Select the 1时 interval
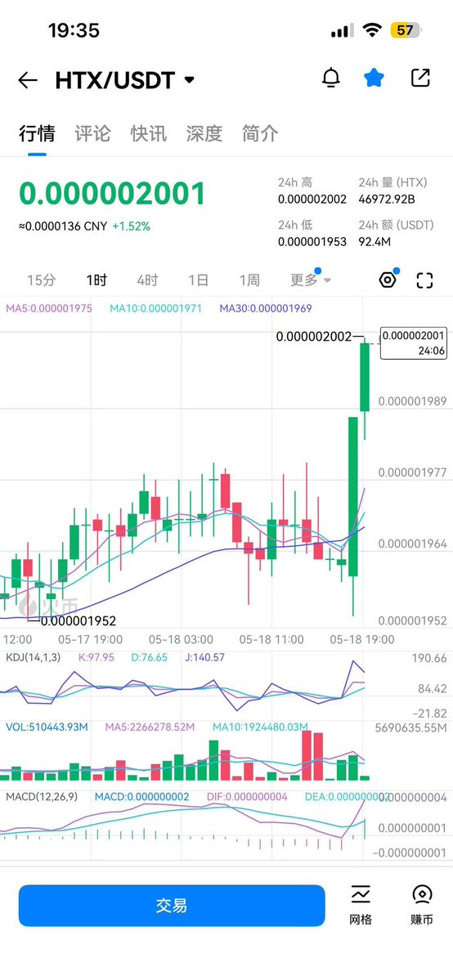The image size is (453, 980). click(x=96, y=280)
